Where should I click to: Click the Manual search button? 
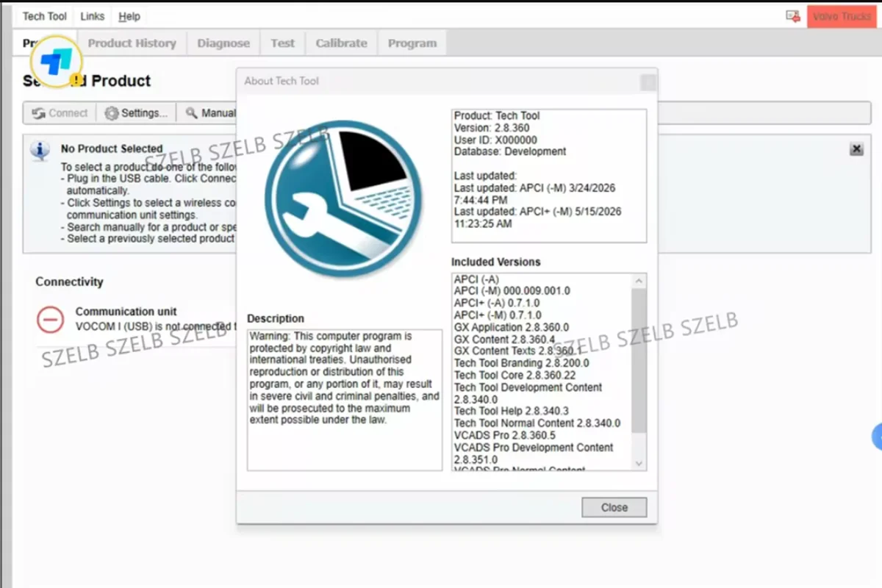(209, 113)
